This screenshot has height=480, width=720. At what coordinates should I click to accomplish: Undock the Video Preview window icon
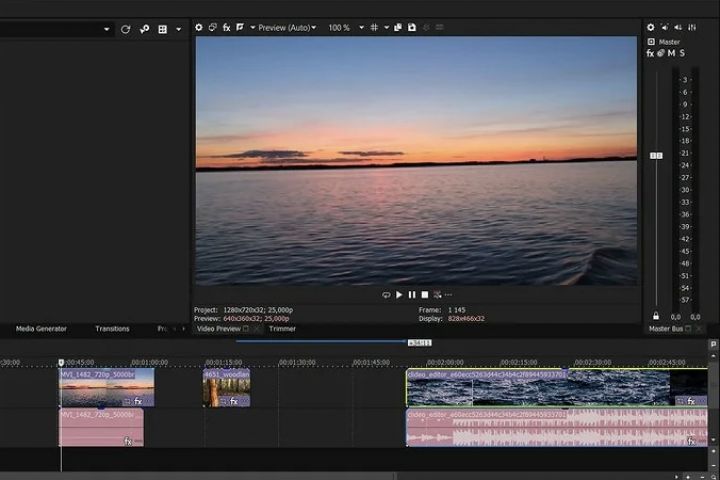tap(246, 329)
